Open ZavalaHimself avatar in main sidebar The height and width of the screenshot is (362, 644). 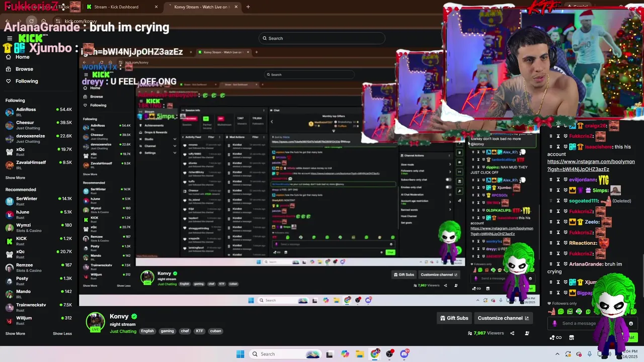[10, 165]
